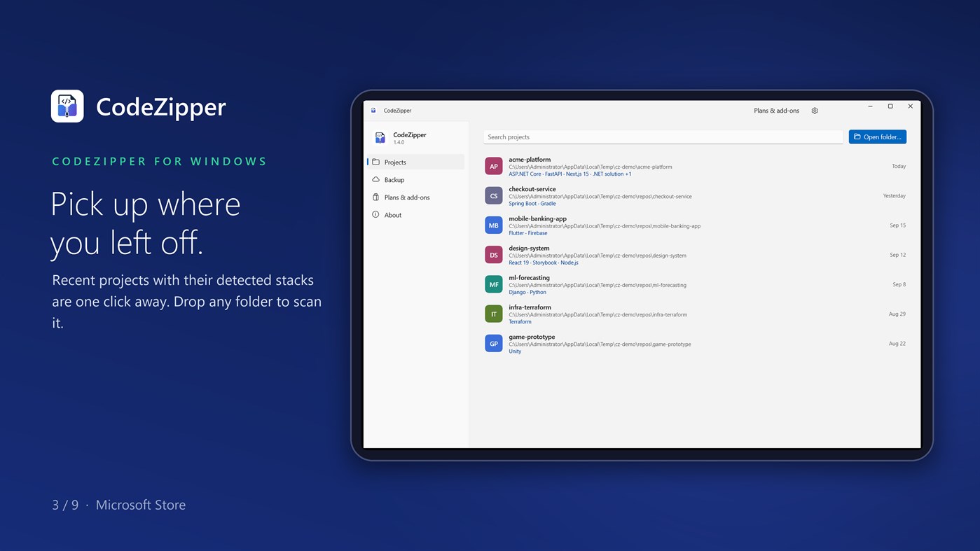
Task: Click the Unity stack tag
Action: click(x=515, y=351)
